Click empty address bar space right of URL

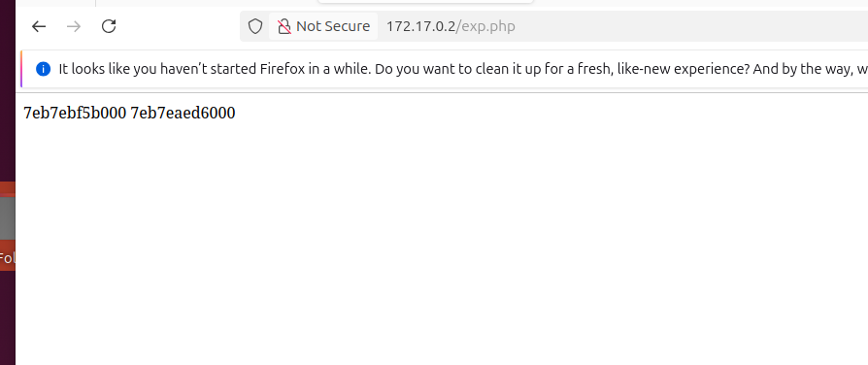point(692,26)
